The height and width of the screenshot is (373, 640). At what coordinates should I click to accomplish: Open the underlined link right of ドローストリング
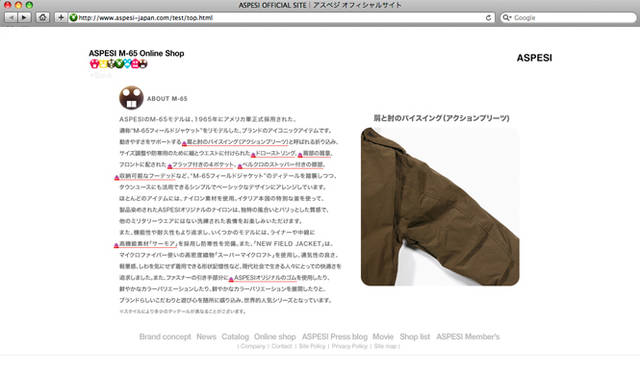click(317, 153)
